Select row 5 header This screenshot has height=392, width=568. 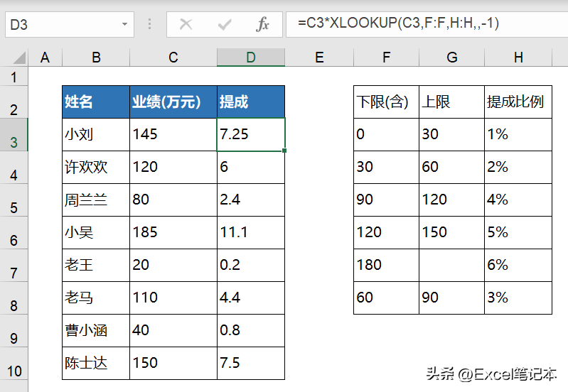(14, 200)
